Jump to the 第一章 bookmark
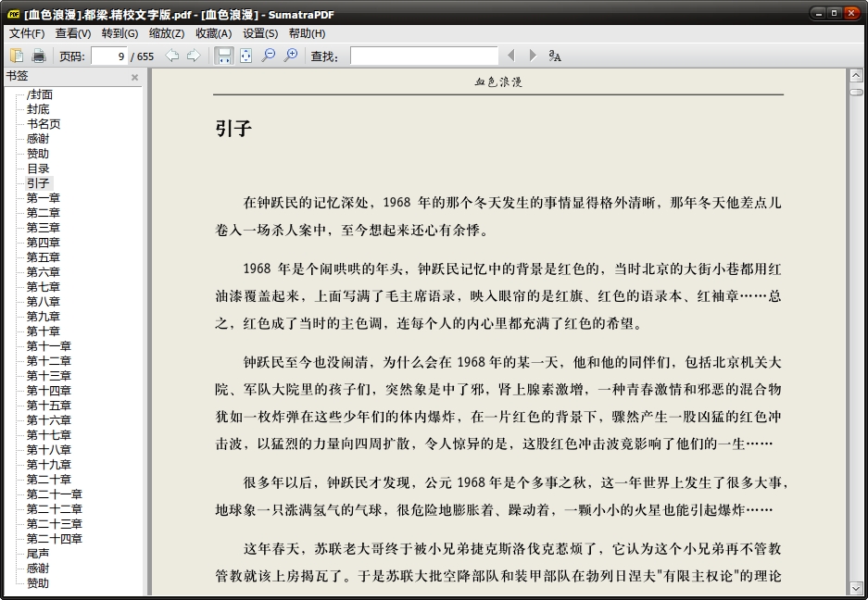This screenshot has width=868, height=600. [x=44, y=198]
